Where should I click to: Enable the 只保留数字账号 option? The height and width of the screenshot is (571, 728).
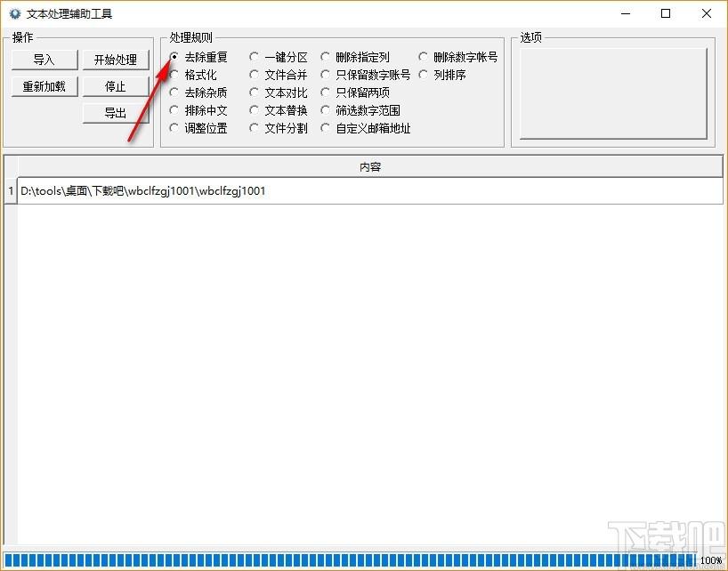pyautogui.click(x=366, y=75)
